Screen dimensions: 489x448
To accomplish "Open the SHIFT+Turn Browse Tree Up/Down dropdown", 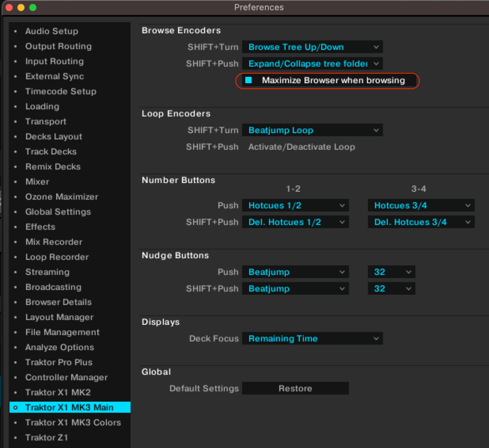I will tap(312, 47).
